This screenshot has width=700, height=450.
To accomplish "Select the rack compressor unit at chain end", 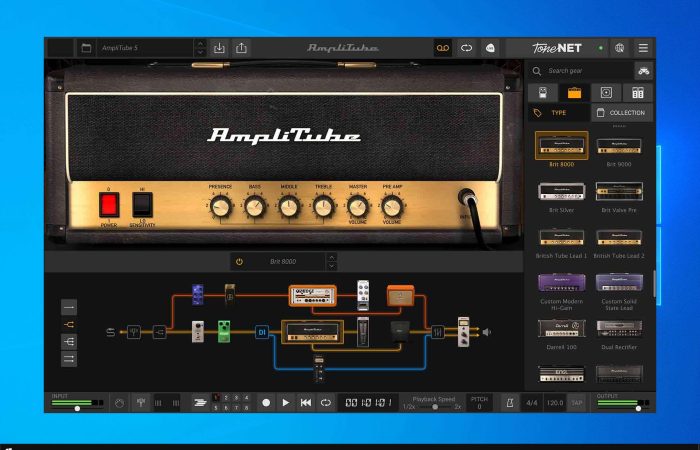I will 464,332.
